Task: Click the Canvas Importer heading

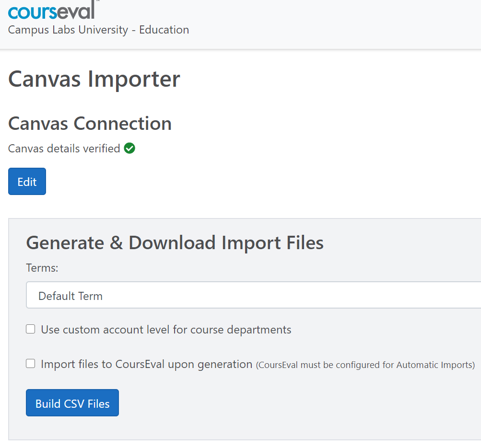Action: (x=94, y=80)
